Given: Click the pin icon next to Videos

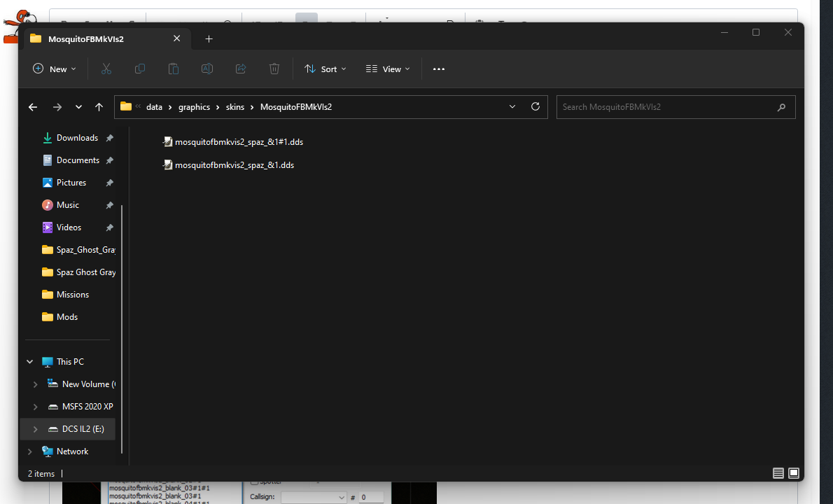Looking at the screenshot, I should [109, 227].
